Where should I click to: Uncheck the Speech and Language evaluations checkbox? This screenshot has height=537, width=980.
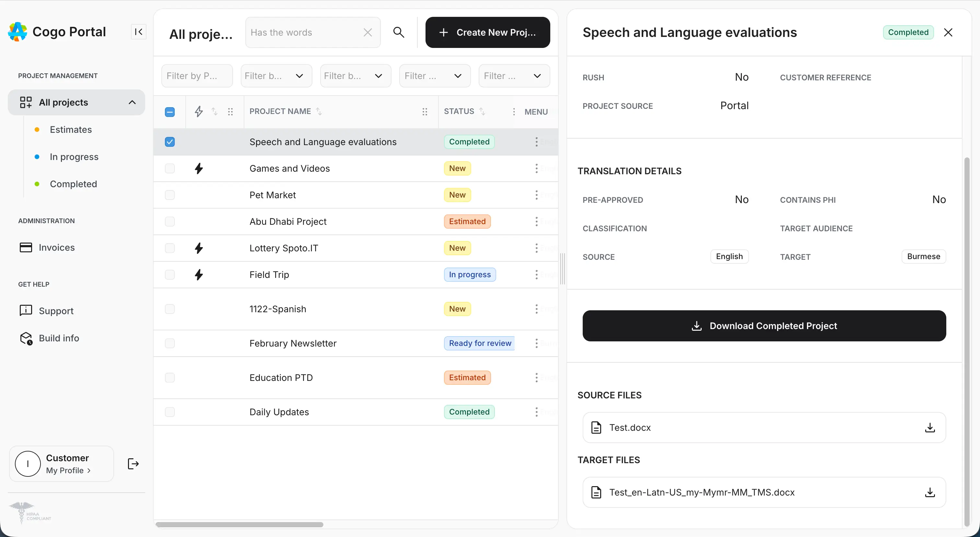click(x=170, y=142)
